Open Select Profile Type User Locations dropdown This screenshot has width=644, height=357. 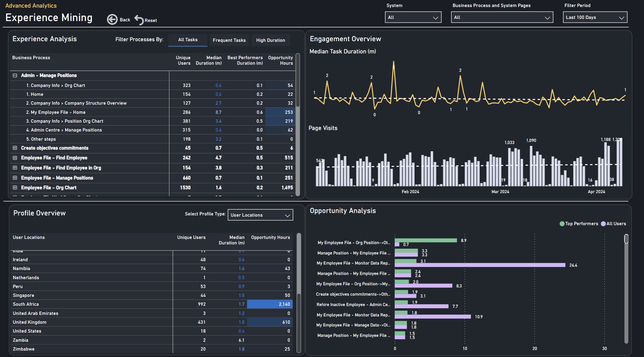point(260,215)
